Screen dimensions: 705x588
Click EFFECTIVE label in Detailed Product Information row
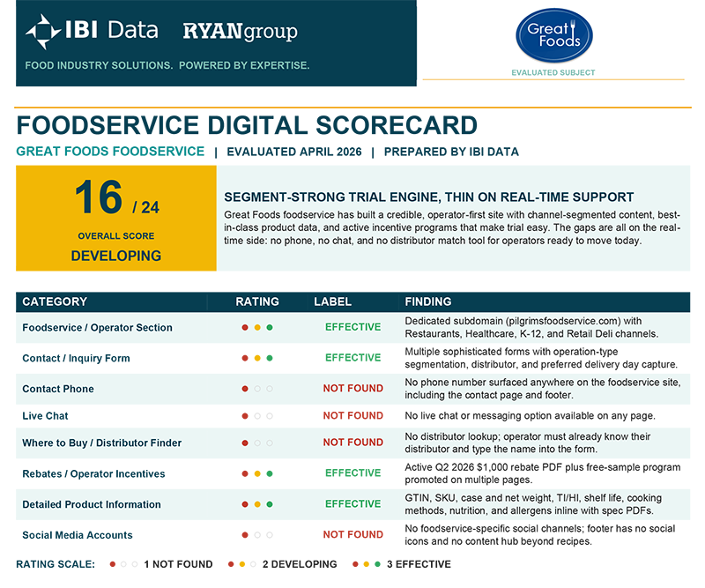[353, 504]
